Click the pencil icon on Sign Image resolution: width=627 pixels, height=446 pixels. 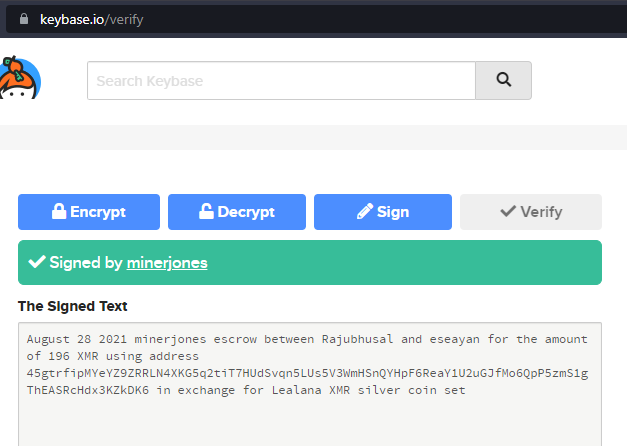tap(365, 211)
